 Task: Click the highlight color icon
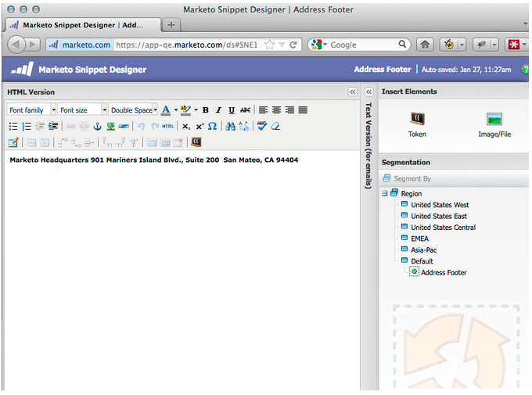185,110
